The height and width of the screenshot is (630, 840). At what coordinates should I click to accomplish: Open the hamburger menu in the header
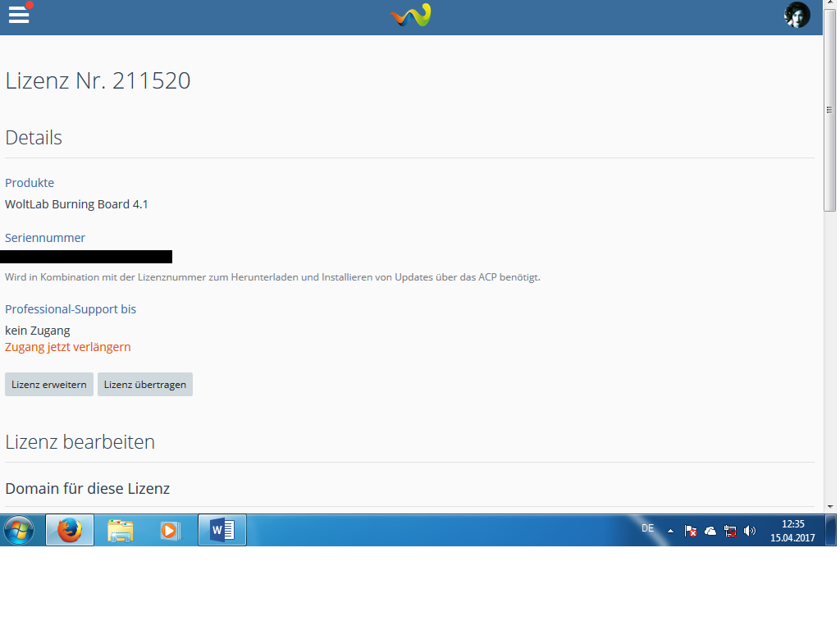point(18,15)
